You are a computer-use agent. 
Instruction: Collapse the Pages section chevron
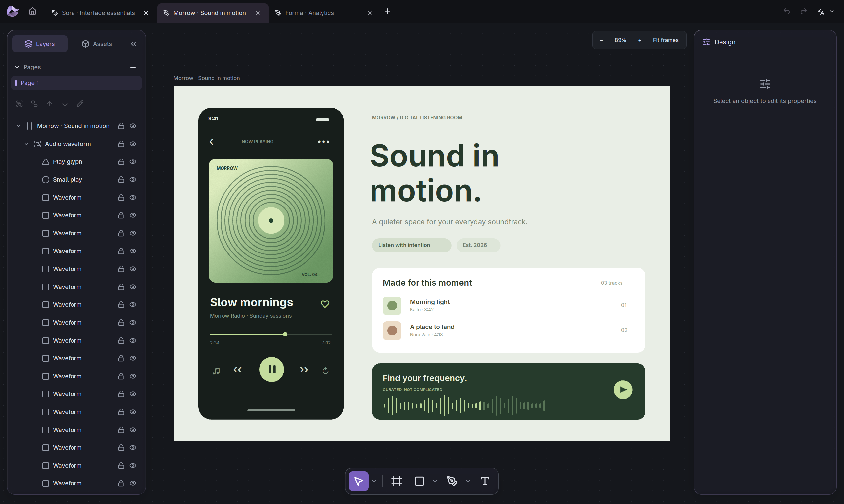(x=17, y=67)
